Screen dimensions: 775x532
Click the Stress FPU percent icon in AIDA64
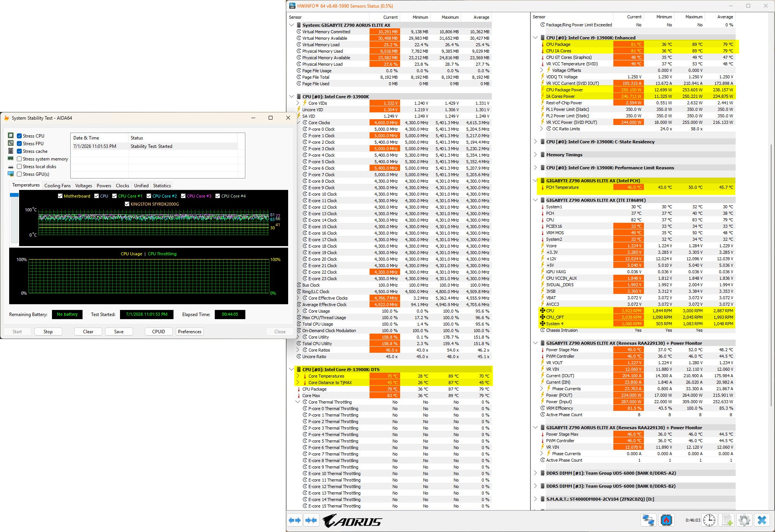[11, 143]
